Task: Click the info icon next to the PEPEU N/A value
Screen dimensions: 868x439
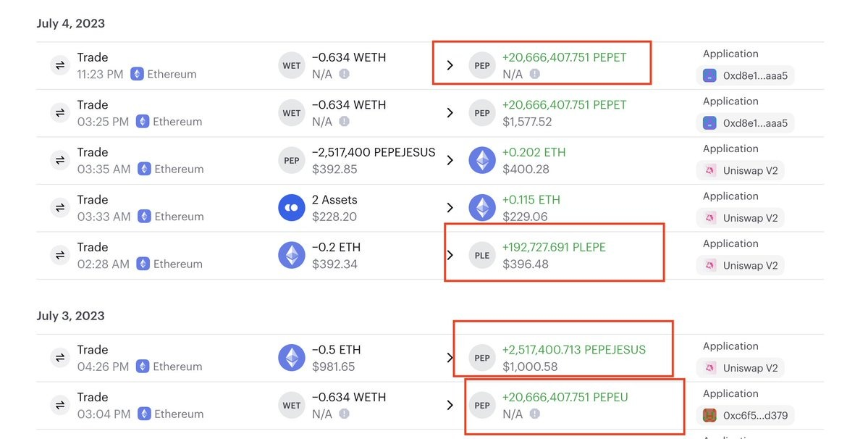Action: pos(535,414)
